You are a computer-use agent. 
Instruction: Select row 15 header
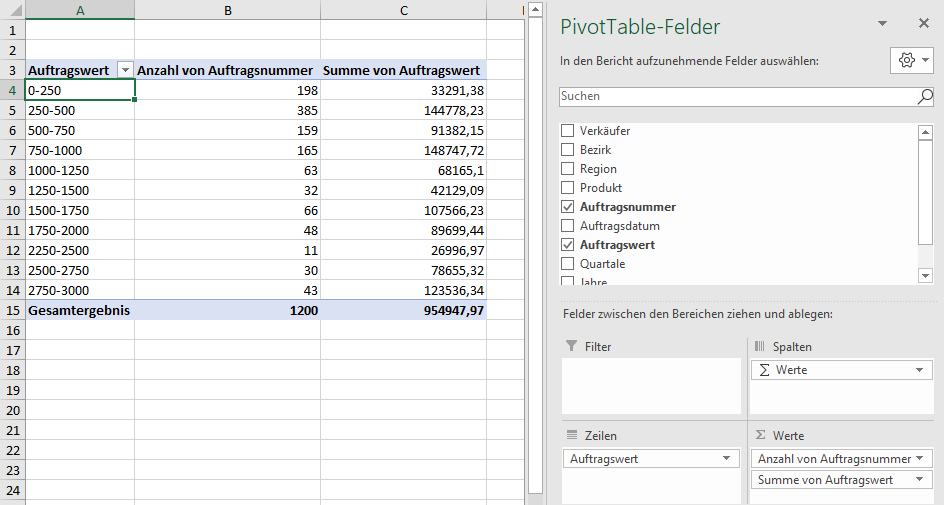tap(12, 310)
